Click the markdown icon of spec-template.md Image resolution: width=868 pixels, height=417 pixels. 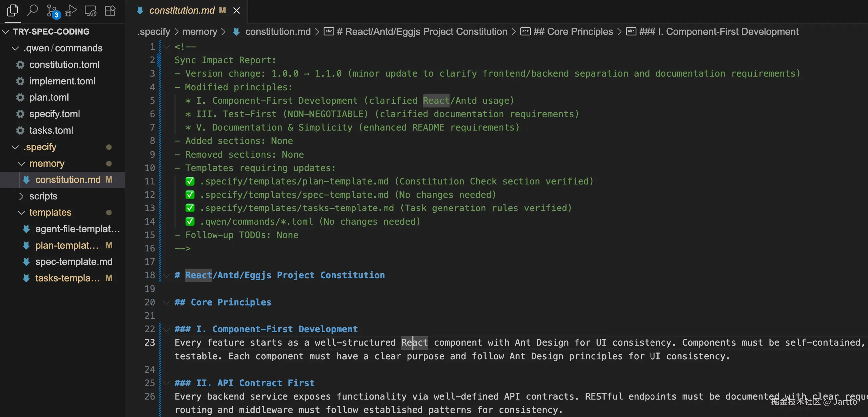[x=26, y=262]
